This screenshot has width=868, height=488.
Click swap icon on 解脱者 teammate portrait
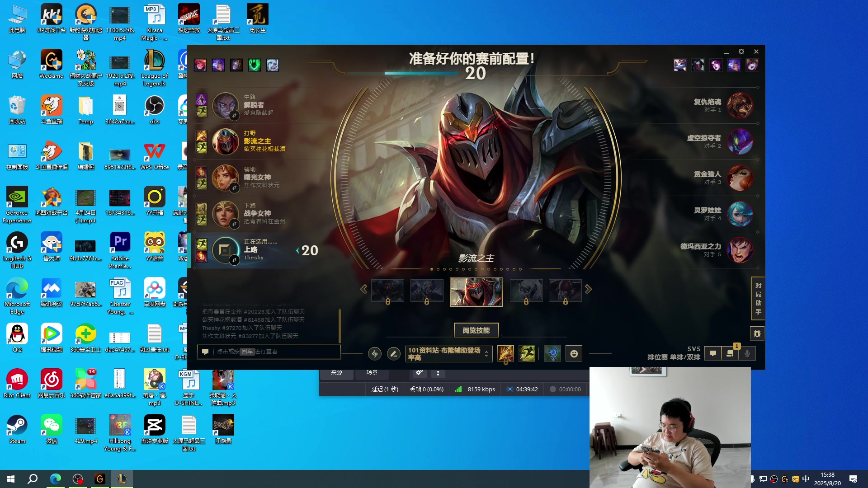(234, 116)
